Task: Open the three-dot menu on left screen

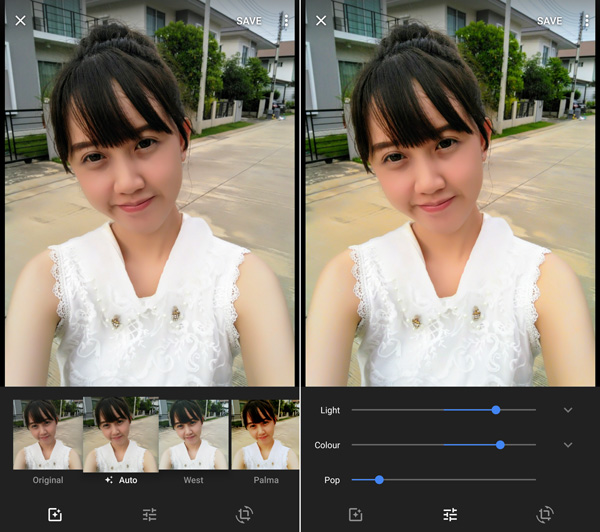Action: click(286, 21)
